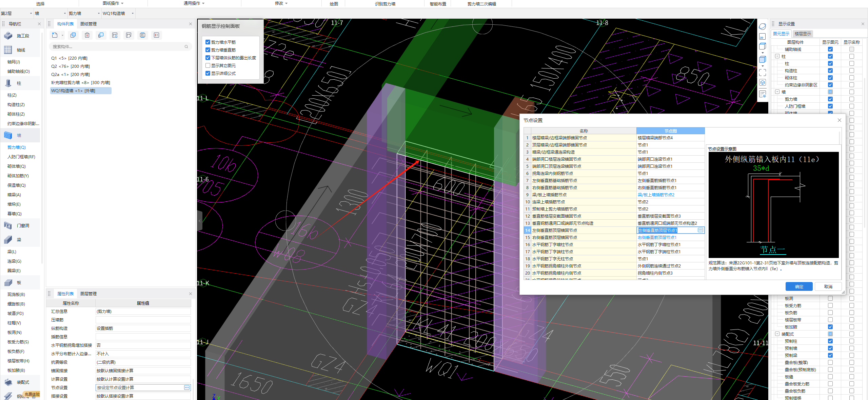Click the save component archive icon

[x=115, y=35]
